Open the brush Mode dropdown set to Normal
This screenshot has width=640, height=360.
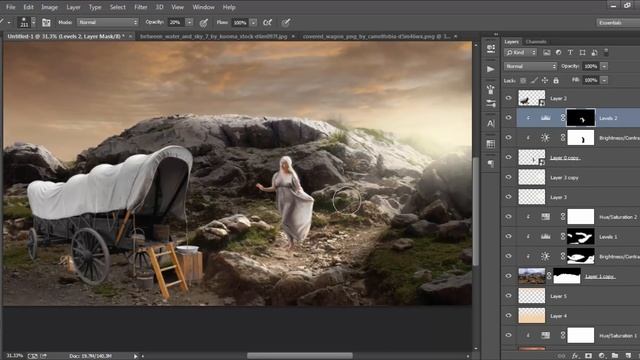tap(108, 22)
